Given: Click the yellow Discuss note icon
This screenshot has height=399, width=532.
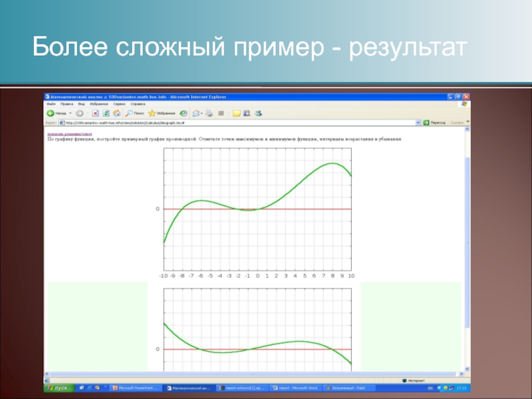Looking at the screenshot, I should 237,113.
